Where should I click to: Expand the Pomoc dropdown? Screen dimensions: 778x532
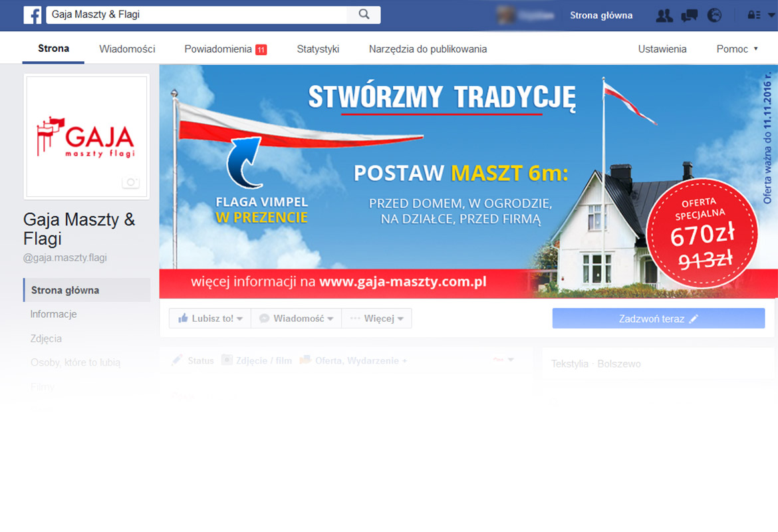pos(737,49)
